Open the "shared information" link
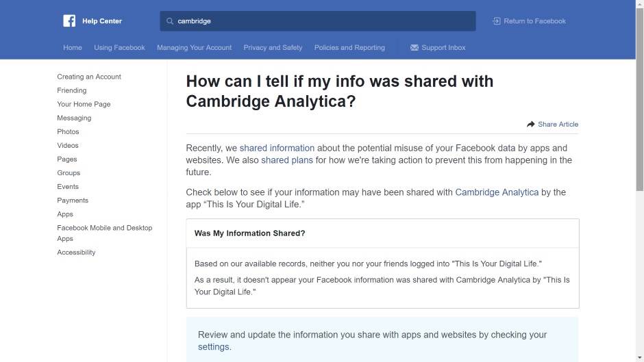The height and width of the screenshot is (362, 644). pos(277,148)
